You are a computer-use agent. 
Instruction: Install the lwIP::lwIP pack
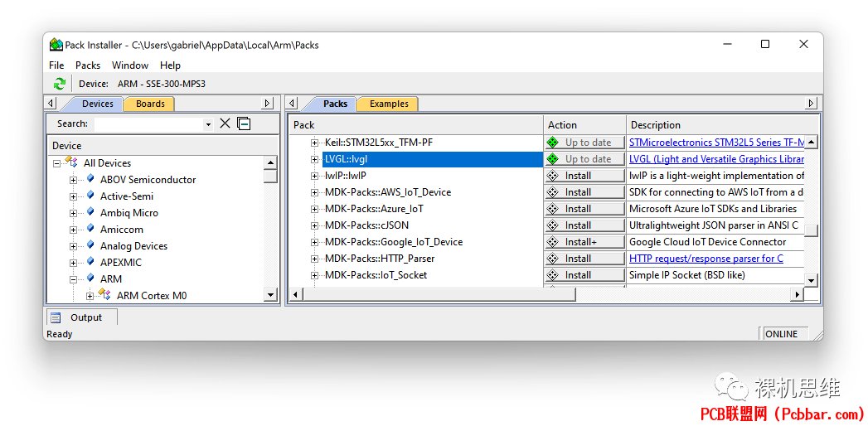pyautogui.click(x=584, y=176)
